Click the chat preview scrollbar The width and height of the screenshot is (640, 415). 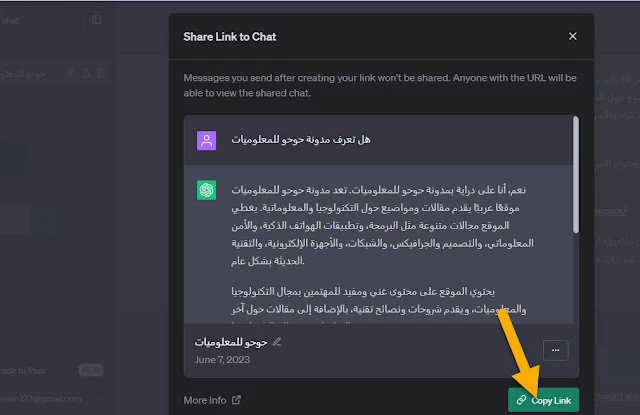click(x=576, y=175)
